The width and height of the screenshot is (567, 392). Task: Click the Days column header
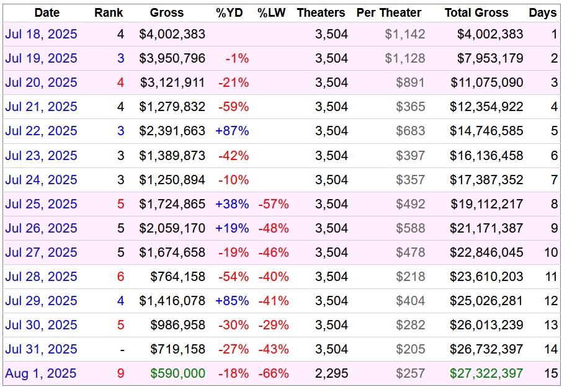543,13
